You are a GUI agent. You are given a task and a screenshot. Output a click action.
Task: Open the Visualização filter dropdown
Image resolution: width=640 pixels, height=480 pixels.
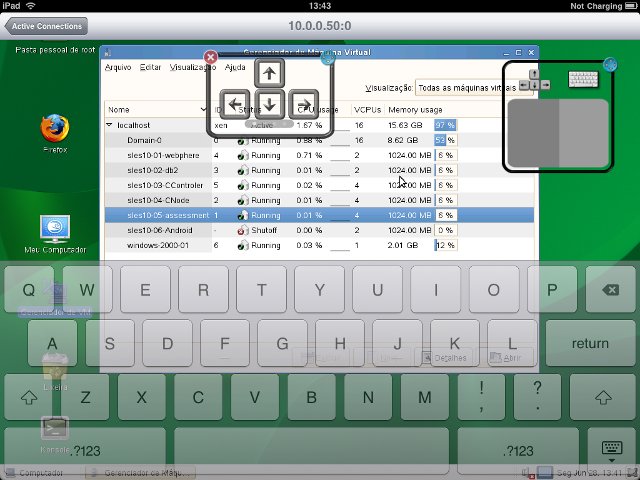[466, 88]
